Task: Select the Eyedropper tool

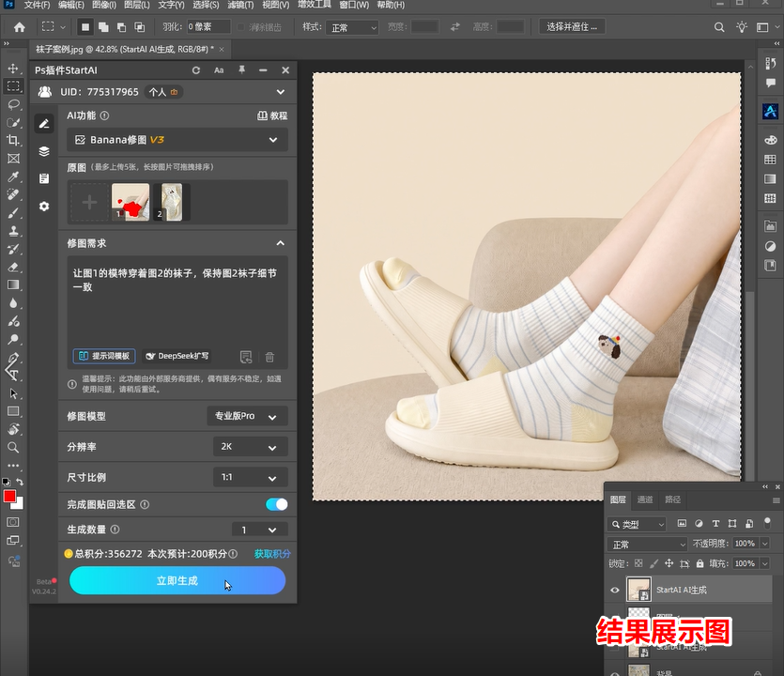Action: 13,176
